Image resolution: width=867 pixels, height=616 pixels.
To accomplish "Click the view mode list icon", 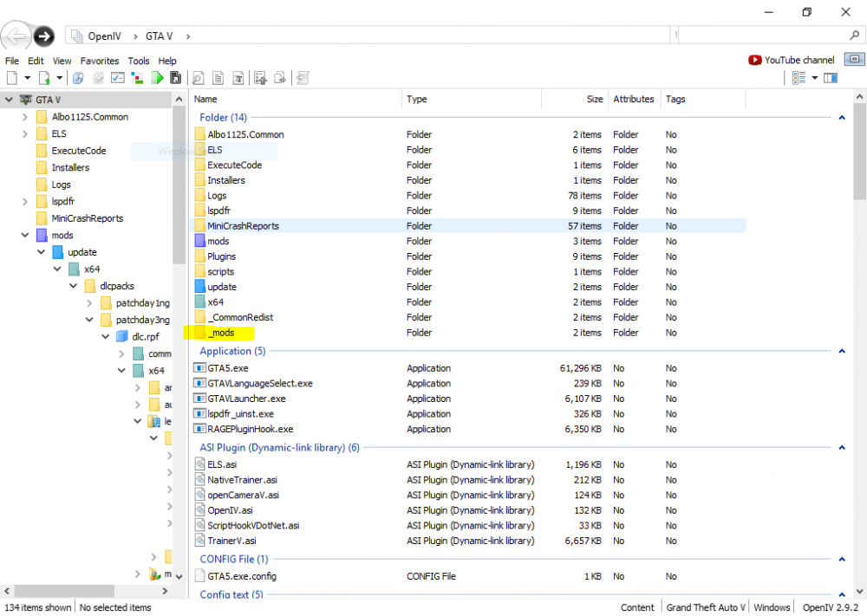I will [799, 78].
